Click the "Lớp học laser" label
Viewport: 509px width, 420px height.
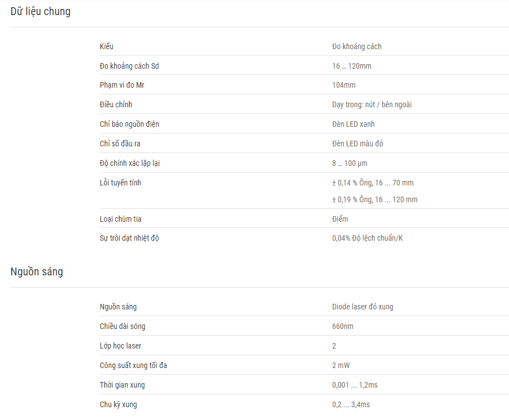coord(121,346)
